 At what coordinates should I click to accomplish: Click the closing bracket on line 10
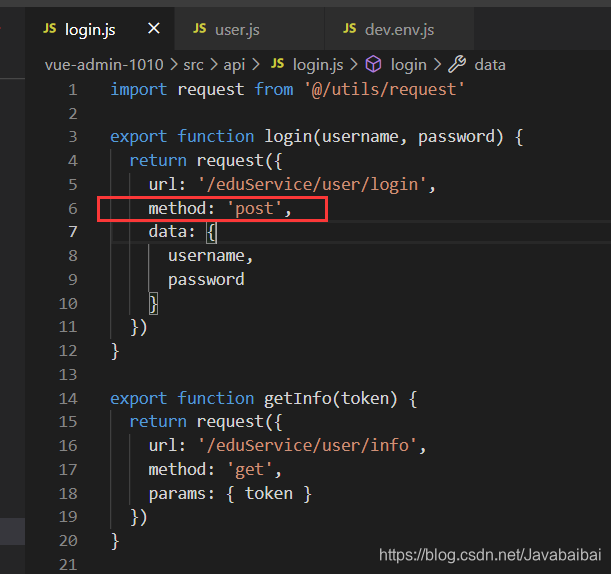[x=154, y=304]
